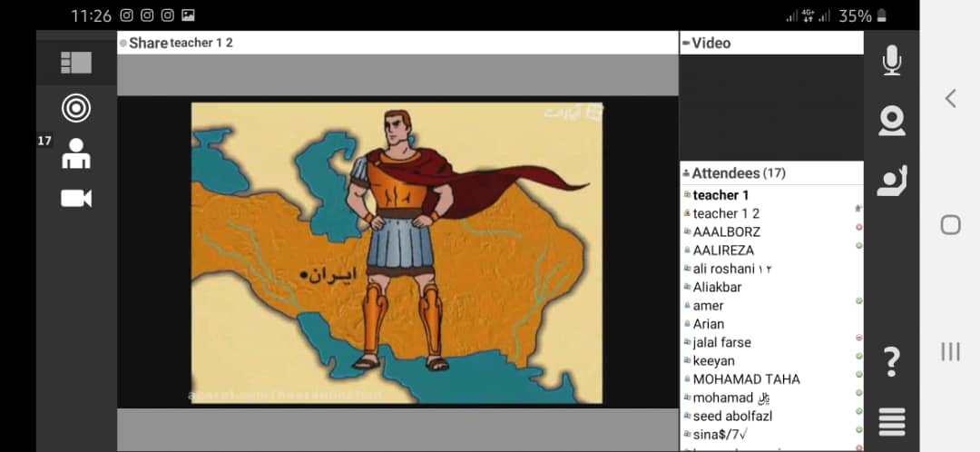Tap the microphone icon to unmute
This screenshot has width=980, height=452.
892,60
